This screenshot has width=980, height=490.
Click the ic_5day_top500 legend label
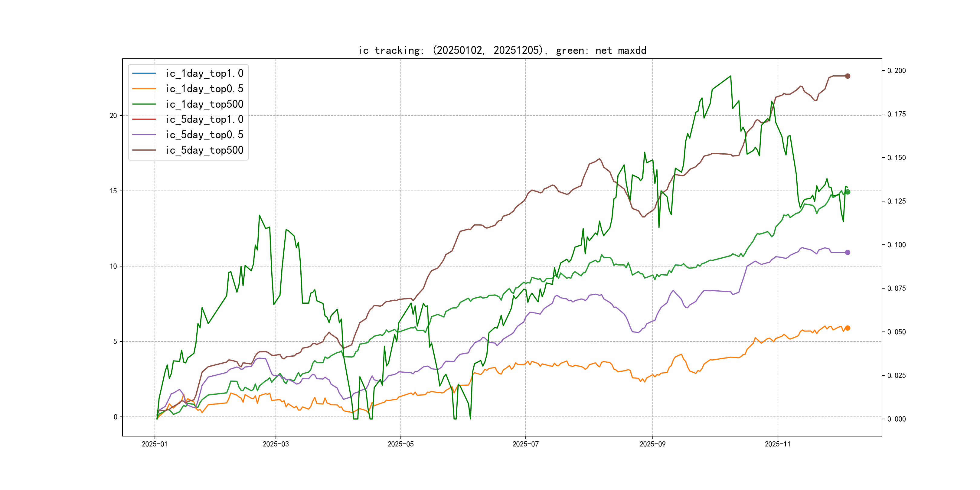pos(204,150)
